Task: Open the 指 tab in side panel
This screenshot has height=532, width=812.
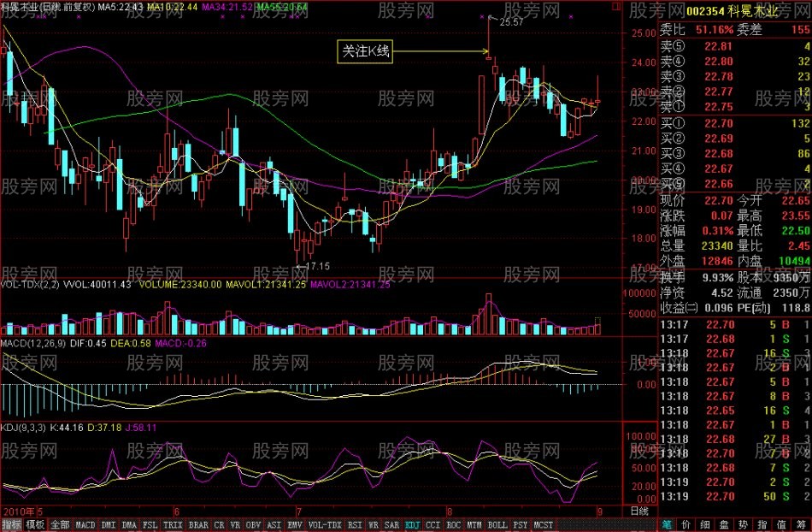Action: (x=762, y=525)
